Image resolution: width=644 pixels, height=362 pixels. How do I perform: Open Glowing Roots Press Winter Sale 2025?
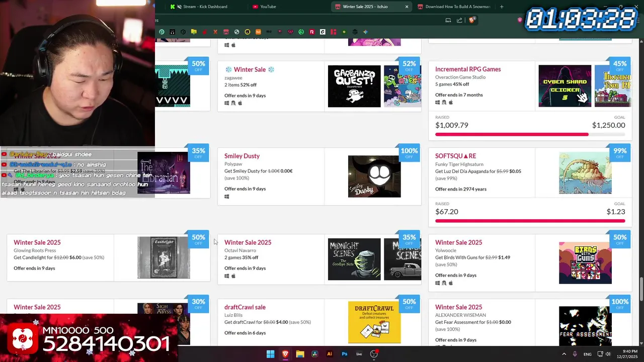click(x=37, y=242)
